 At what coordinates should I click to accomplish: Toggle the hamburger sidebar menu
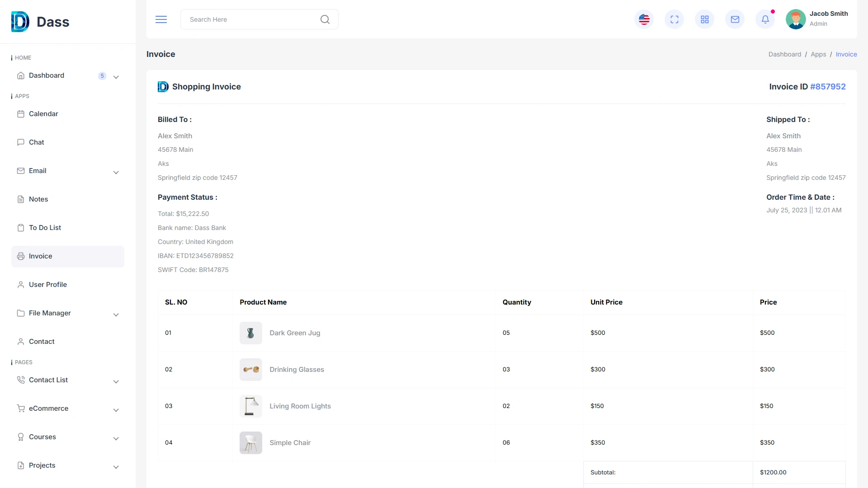(x=161, y=19)
